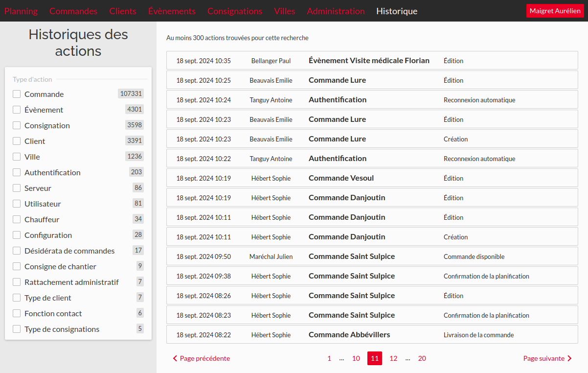This screenshot has width=588, height=373.
Task: Click the left chevron before Page précédente
Action: [175, 358]
